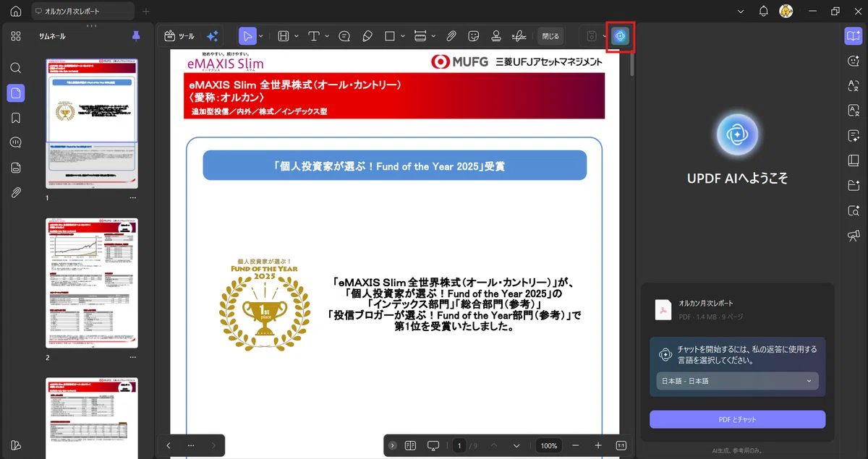Go to next page with down chevron
The height and width of the screenshot is (459, 868).
(x=517, y=445)
